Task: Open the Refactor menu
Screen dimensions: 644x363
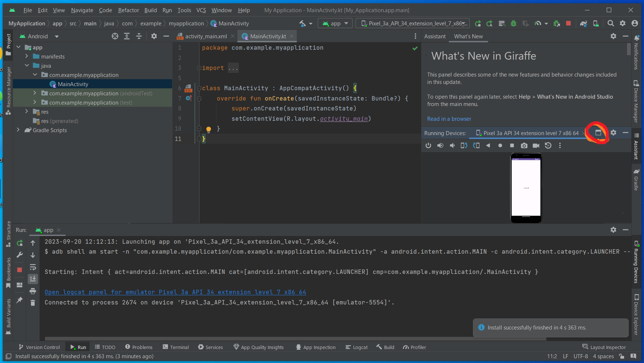Action: 128,10
